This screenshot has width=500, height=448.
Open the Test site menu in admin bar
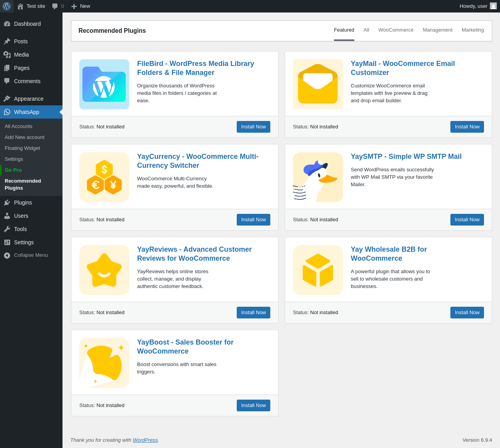[x=31, y=6]
